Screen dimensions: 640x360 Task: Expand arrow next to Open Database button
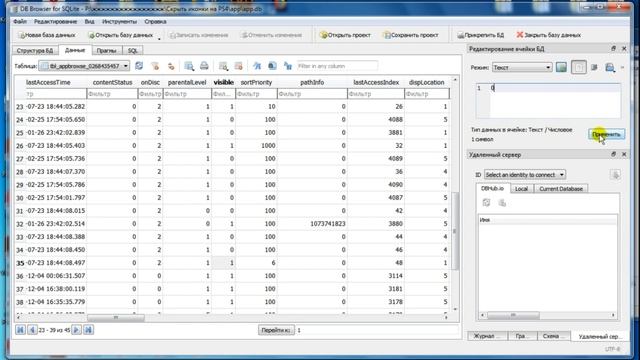tap(159, 38)
